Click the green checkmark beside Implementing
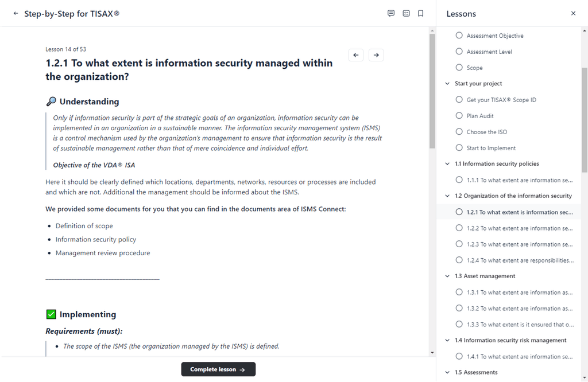This screenshot has height=382, width=588. tap(51, 314)
